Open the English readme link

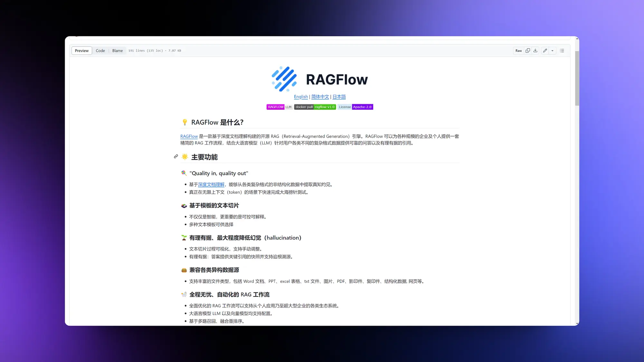tap(301, 97)
